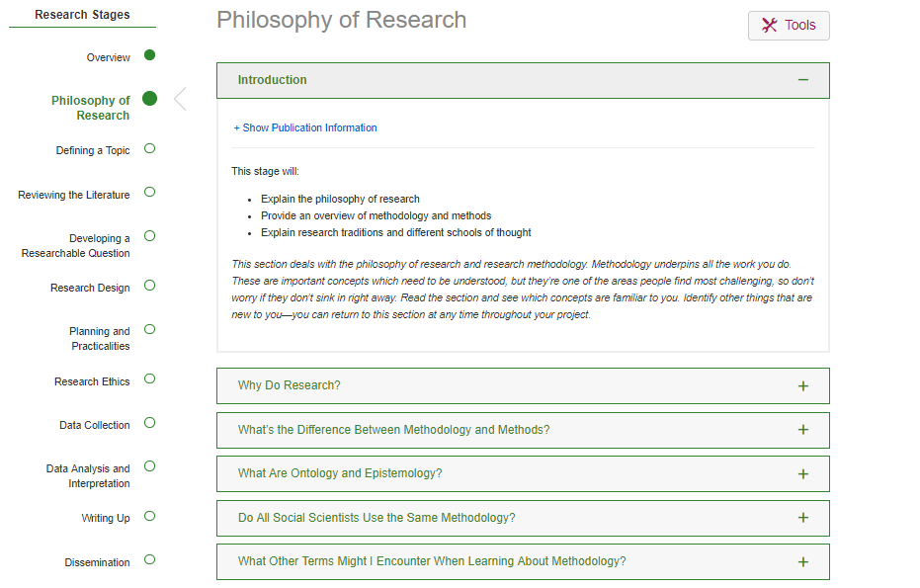
Task: Expand the Why Do Research? section
Action: pos(802,385)
